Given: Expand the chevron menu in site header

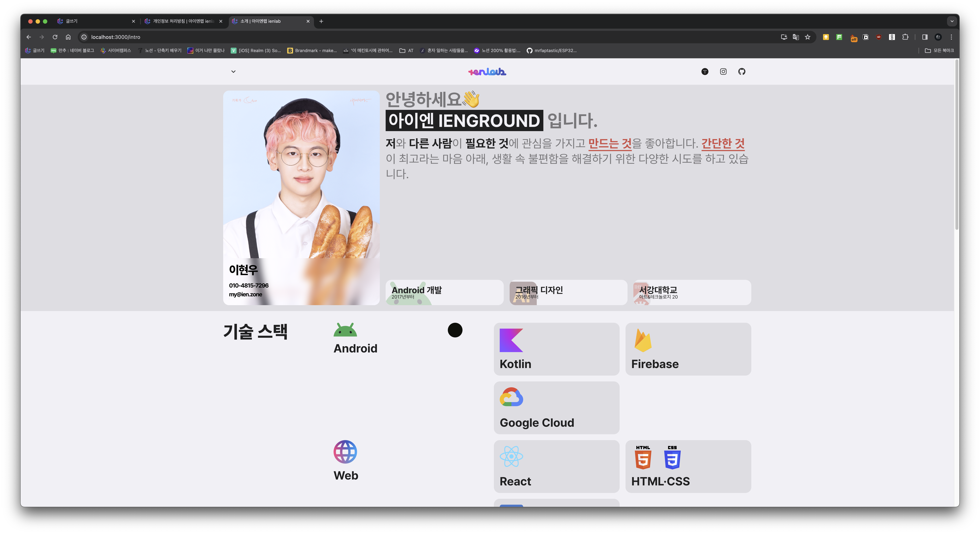Looking at the screenshot, I should [x=233, y=72].
